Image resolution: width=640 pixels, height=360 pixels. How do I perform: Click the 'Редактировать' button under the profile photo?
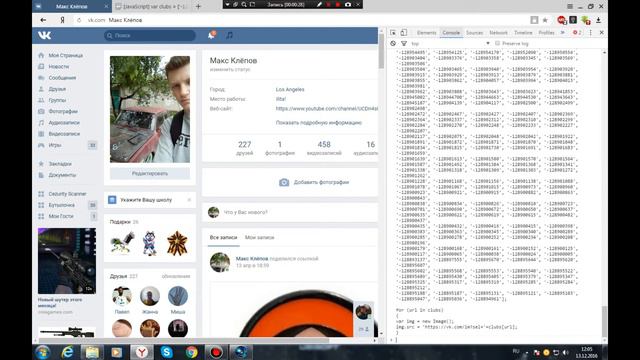click(150, 173)
